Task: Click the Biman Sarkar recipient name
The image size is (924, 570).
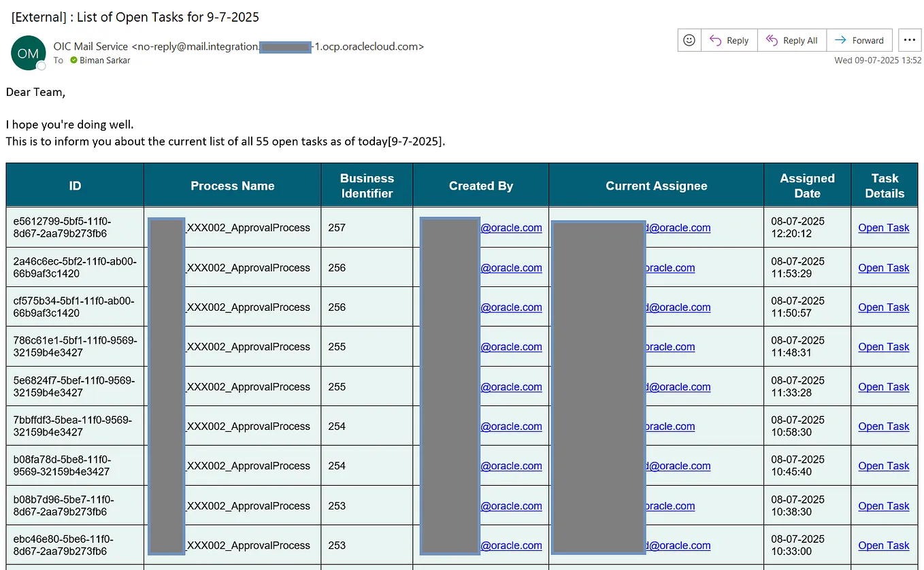Action: pos(104,60)
